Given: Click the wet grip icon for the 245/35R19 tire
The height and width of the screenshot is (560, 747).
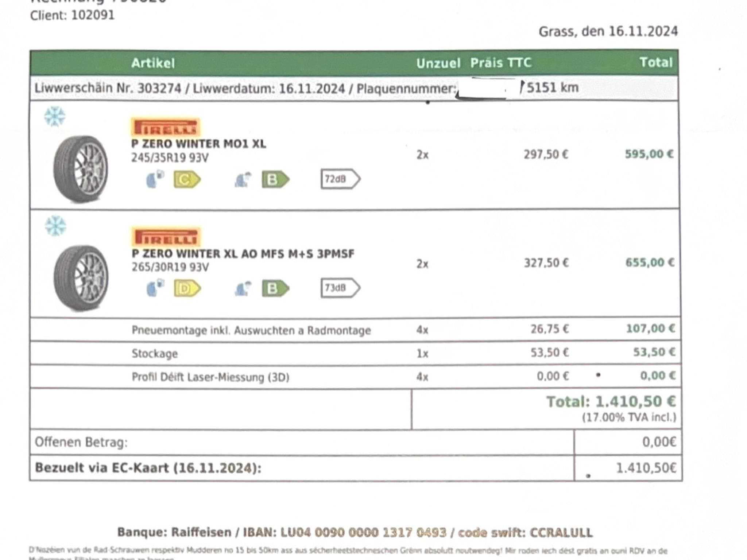Looking at the screenshot, I should coord(243,179).
